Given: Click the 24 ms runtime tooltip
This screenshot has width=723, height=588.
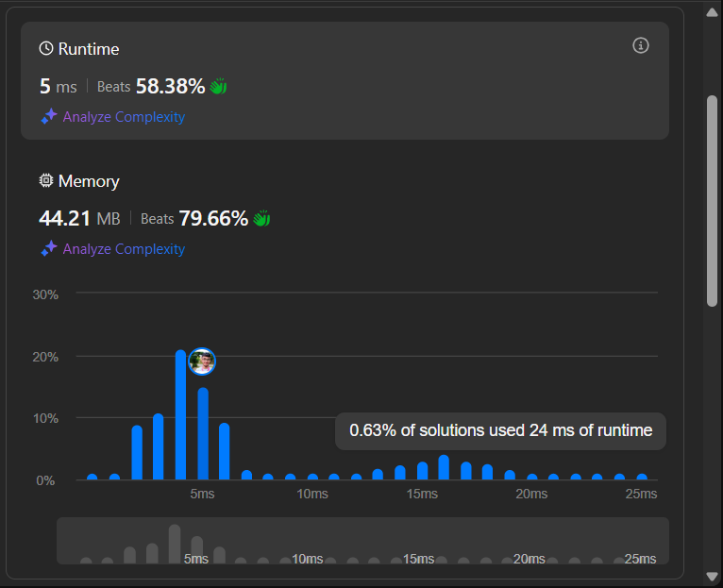Looking at the screenshot, I should click(501, 430).
